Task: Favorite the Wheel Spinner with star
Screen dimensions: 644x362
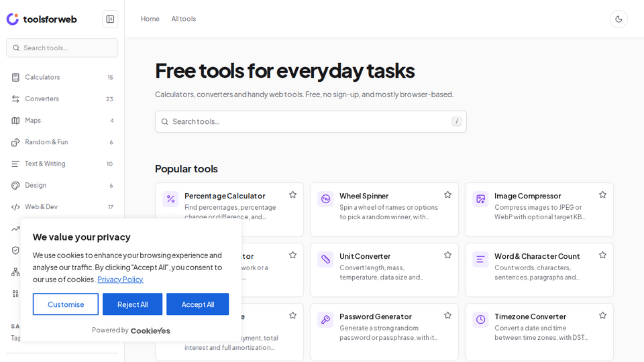Action: pos(447,194)
